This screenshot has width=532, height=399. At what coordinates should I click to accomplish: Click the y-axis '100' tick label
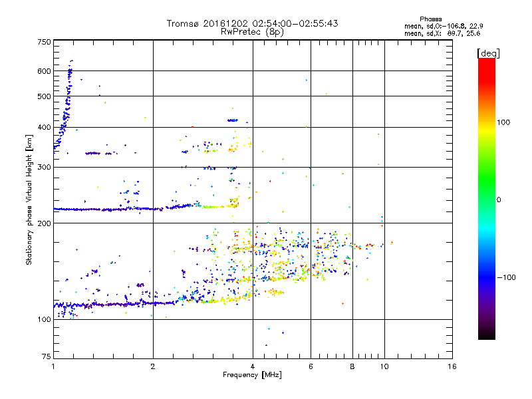tap(44, 320)
